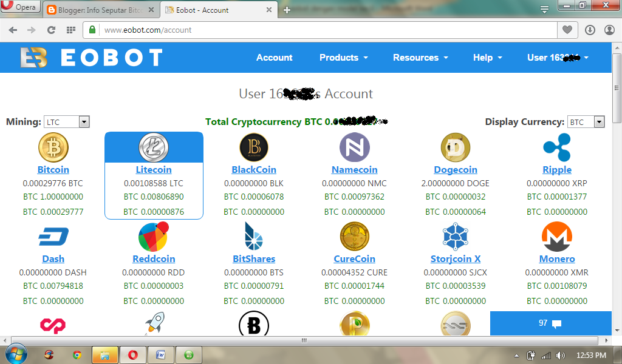Click the Eobot logo in header
Image resolution: width=622 pixels, height=364 pixels.
point(91,58)
